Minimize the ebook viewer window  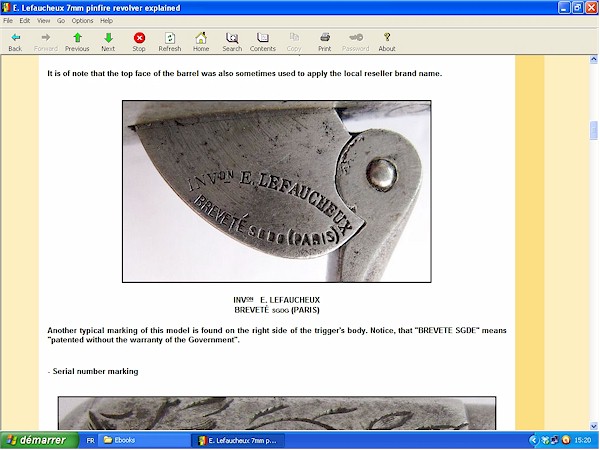pyautogui.click(x=564, y=8)
